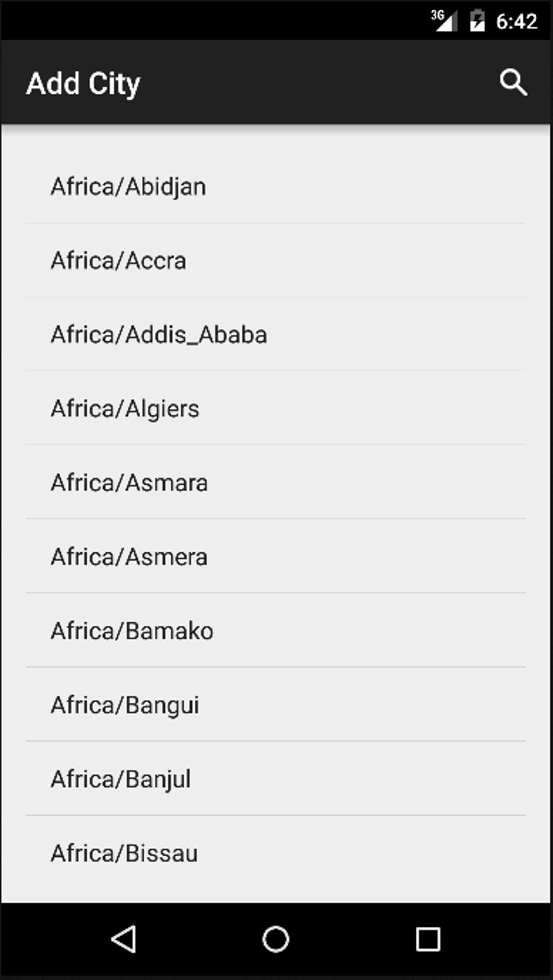Choose Africa/Bissau at list bottom
This screenshot has height=980, width=553.
click(124, 853)
